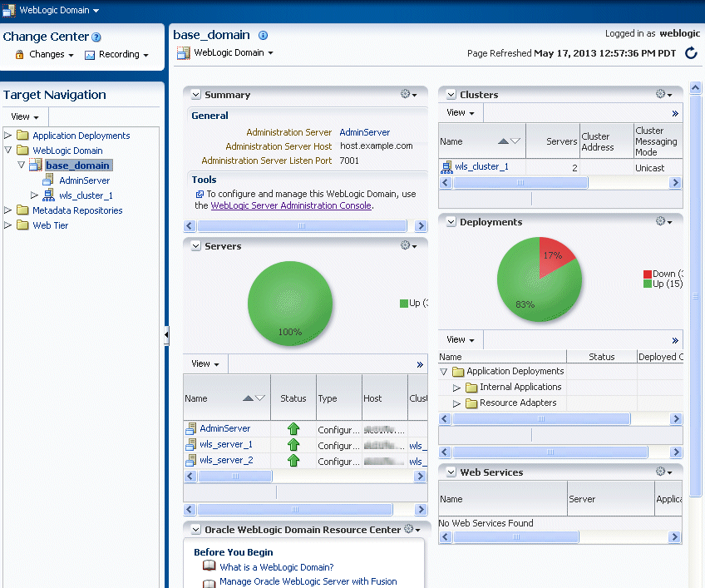Viewport: 705px width, 588px height.
Task: Open the Web Services panel gear options
Action: (663, 472)
